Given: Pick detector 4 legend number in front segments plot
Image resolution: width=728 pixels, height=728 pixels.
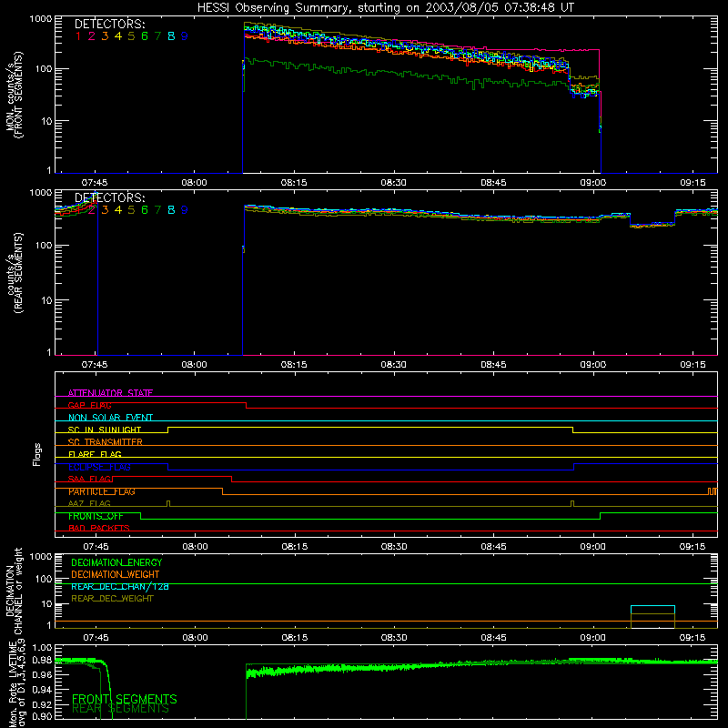Looking at the screenshot, I should [x=118, y=36].
